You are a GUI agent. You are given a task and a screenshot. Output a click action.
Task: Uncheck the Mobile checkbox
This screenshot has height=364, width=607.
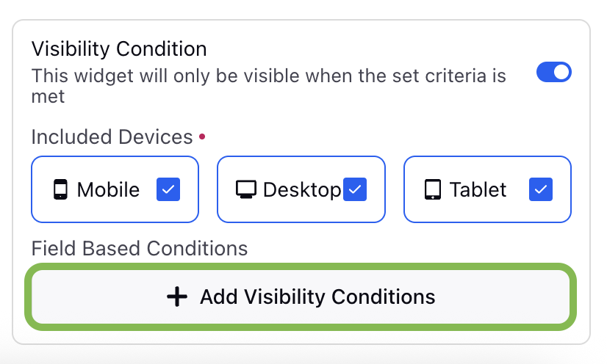coord(168,189)
